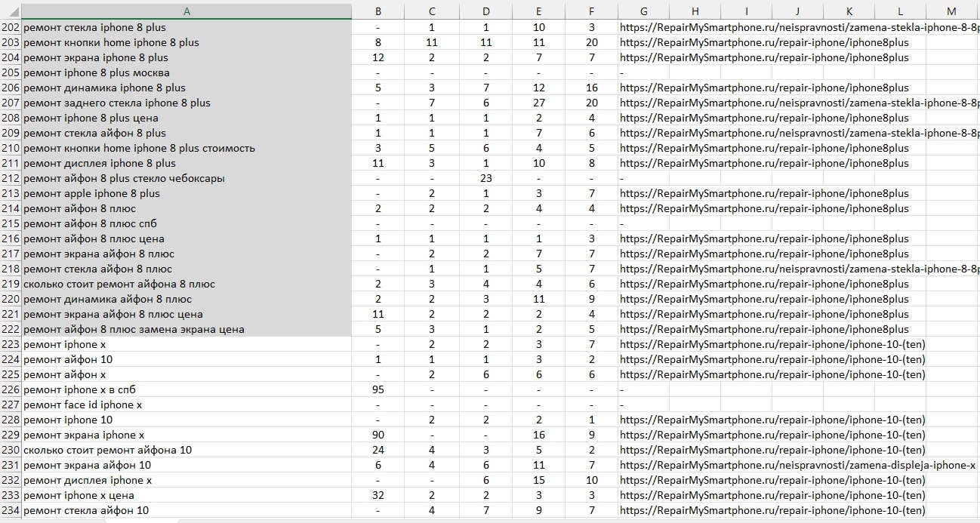Image resolution: width=980 pixels, height=523 pixels.
Task: Click cell 'ремонт айфон 10'
Action: tap(186, 359)
